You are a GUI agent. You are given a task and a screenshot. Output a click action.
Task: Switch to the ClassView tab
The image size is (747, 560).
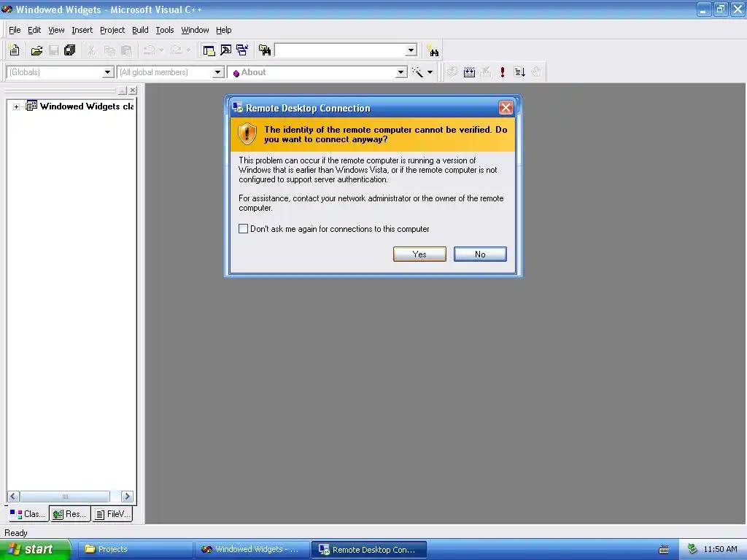pyautogui.click(x=28, y=514)
